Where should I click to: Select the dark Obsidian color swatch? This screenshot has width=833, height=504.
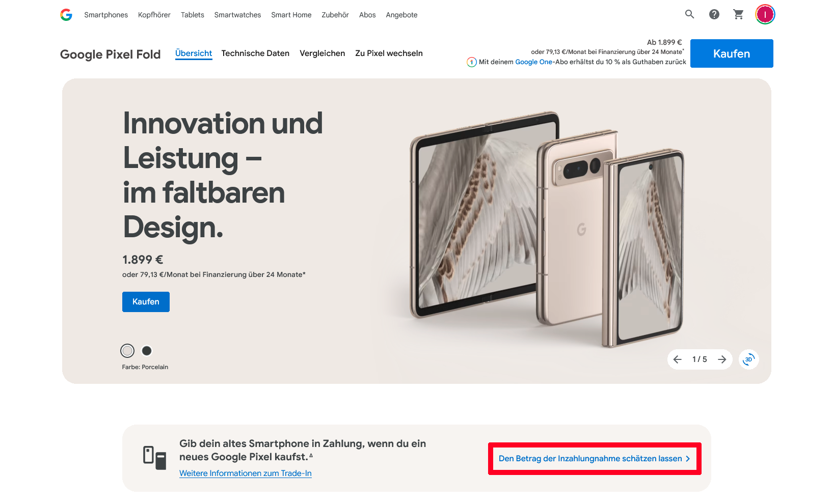click(x=147, y=351)
